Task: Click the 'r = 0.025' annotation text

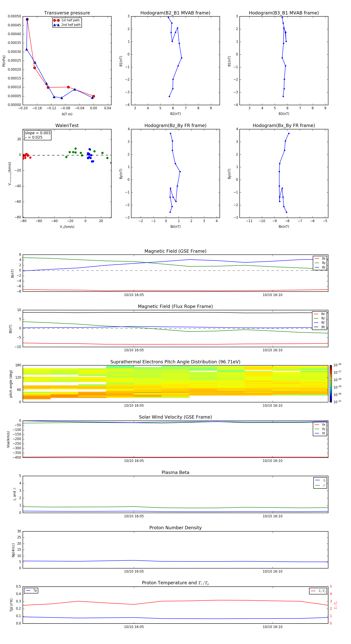Action: [34, 137]
